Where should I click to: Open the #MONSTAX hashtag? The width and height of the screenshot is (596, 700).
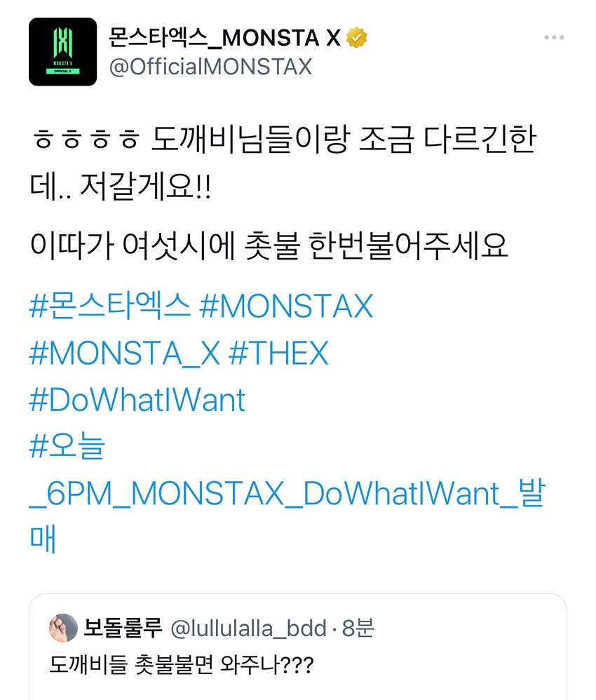pos(286,307)
